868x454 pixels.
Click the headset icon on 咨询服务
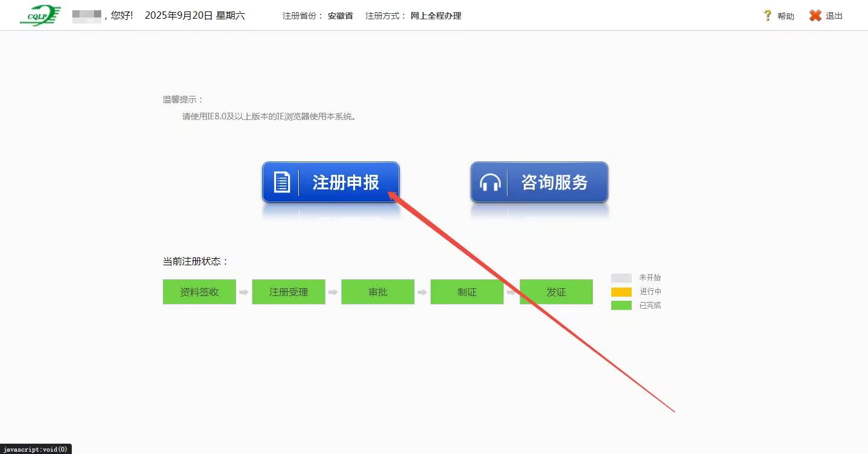tap(490, 182)
